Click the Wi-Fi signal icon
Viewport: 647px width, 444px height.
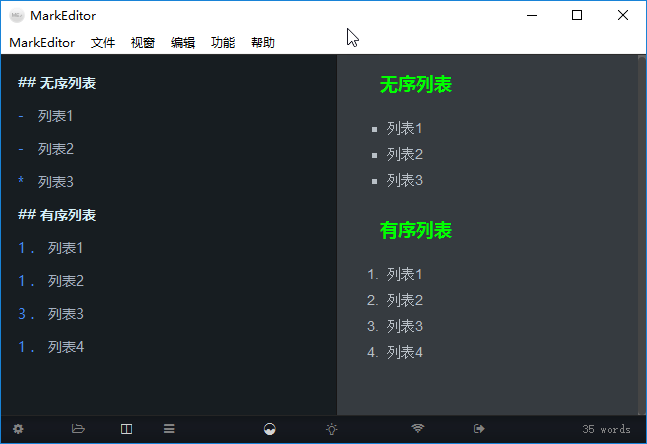click(x=418, y=428)
